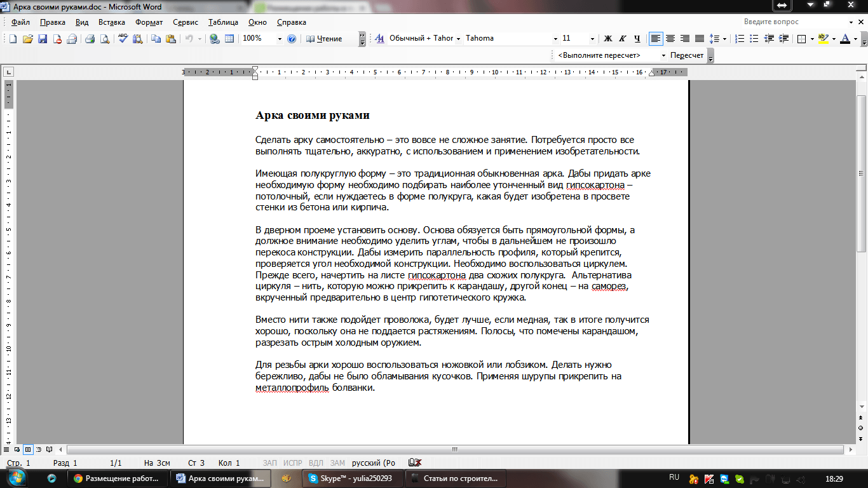
Task: Click the Insert hyperlink globe icon
Action: point(215,39)
